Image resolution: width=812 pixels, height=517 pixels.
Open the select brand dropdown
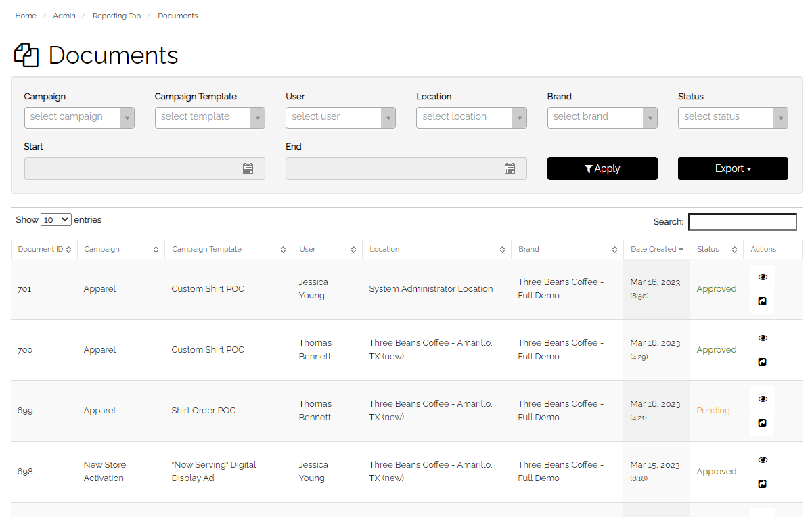(602, 117)
